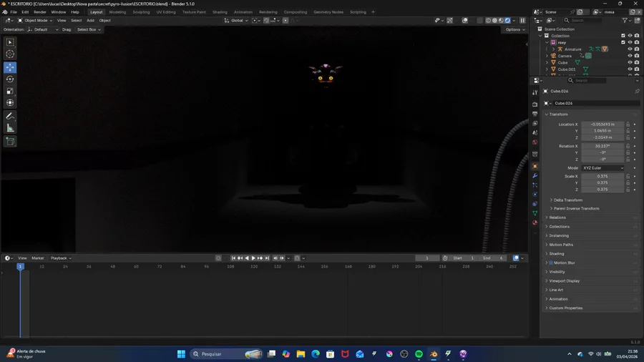Open the Global transform orientation dropdown
Image resolution: width=644 pixels, height=362 pixels.
tap(236, 21)
